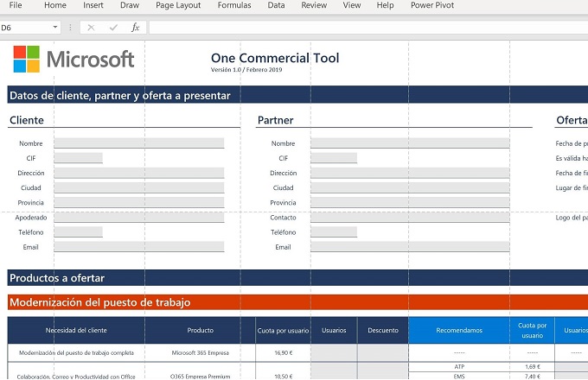The width and height of the screenshot is (588, 380).
Task: Select the Partner Nombre input field
Action: tap(410, 143)
